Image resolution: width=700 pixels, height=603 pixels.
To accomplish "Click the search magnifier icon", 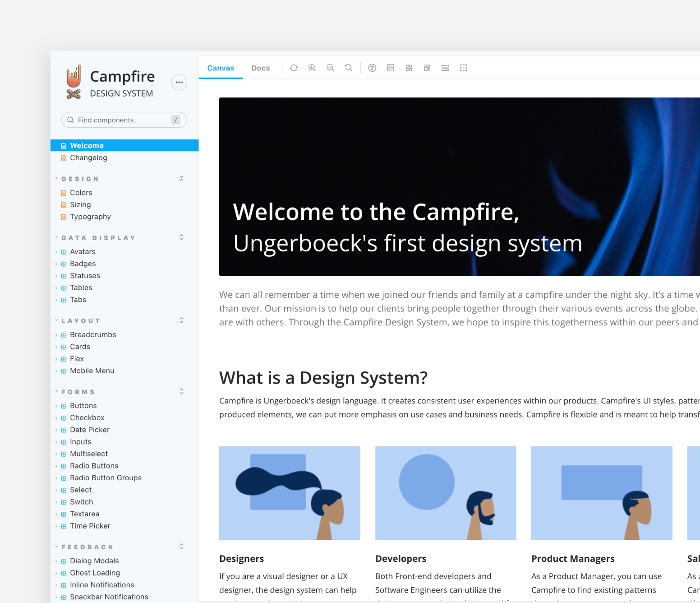I will pos(70,120).
